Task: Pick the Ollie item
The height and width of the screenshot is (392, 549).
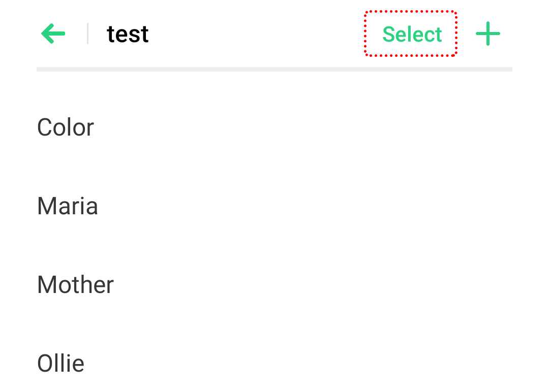Action: (60, 364)
